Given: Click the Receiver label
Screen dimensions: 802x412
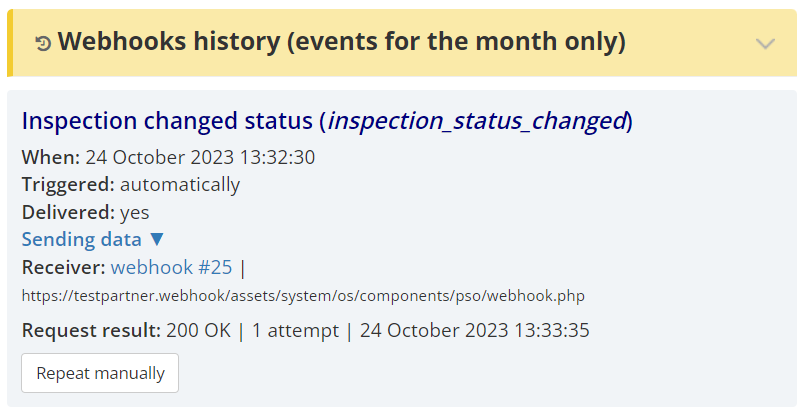Looking at the screenshot, I should click(x=63, y=267).
